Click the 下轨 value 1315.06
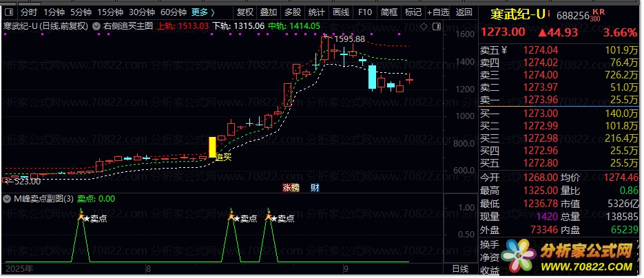This screenshot has width=644, height=278. click(249, 26)
